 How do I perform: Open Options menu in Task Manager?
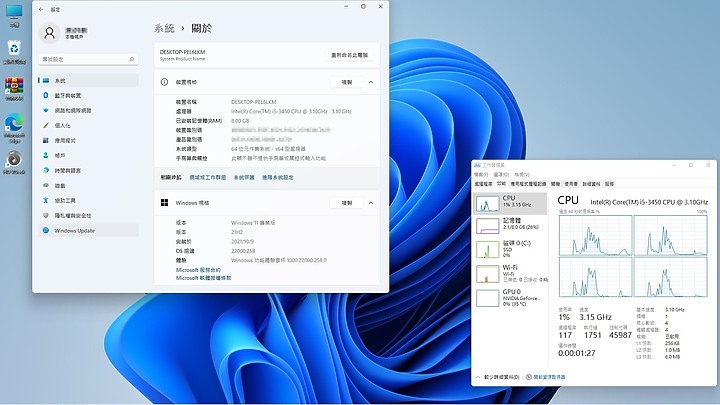pos(501,174)
